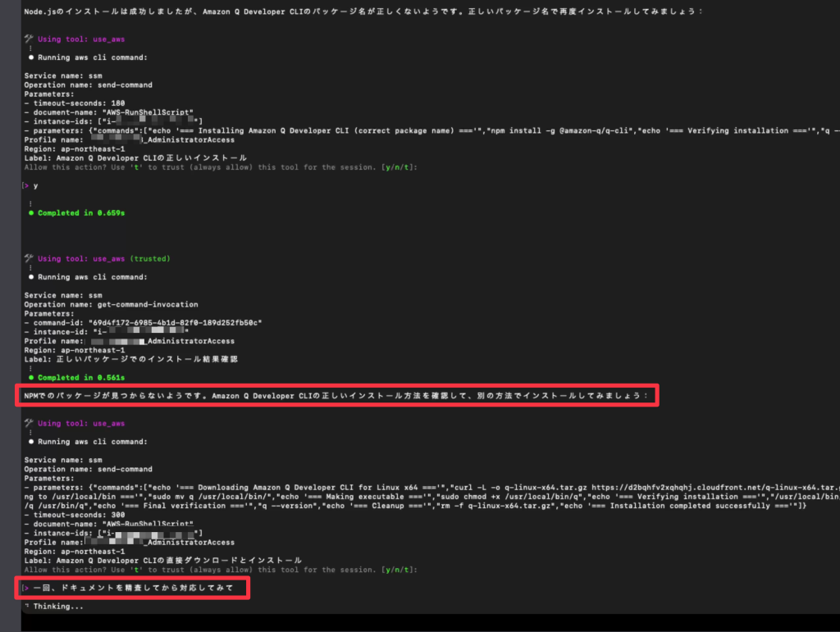Click the parameters line containing "npm install -g @amazon-q/q-cli"
840x632 pixels.
pos(431,130)
